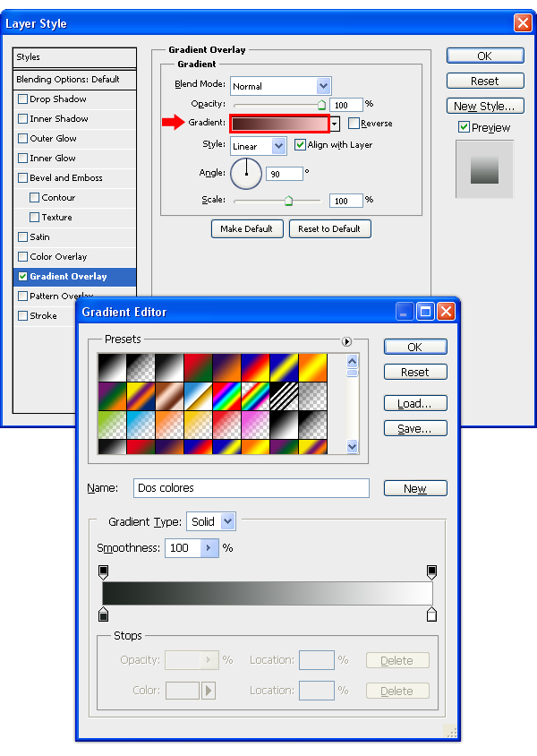Viewport: 537px width, 756px height.
Task: Open the Gradient Type Solid dropdown
Action: click(x=228, y=521)
